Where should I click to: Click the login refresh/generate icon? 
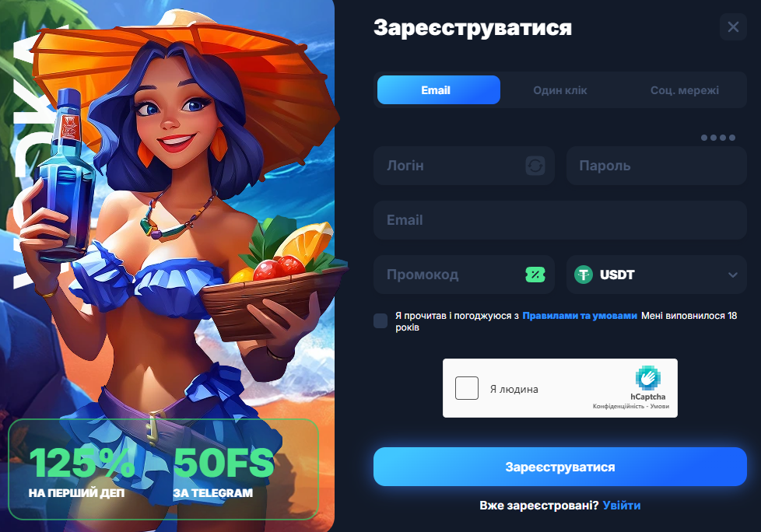535,166
